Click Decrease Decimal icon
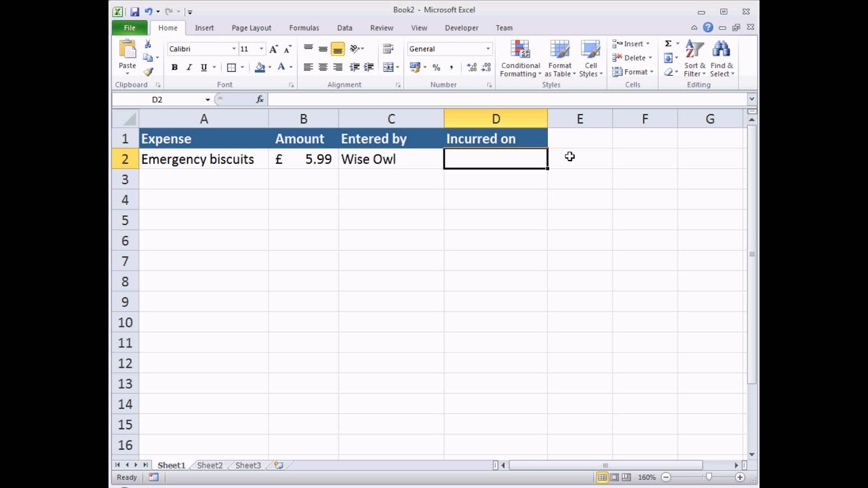868x488 pixels. coord(486,67)
